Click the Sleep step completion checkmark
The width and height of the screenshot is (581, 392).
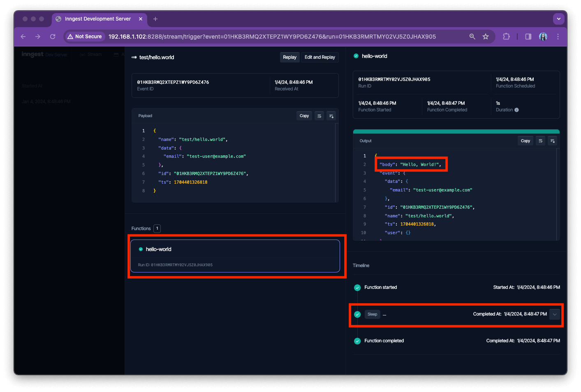357,314
